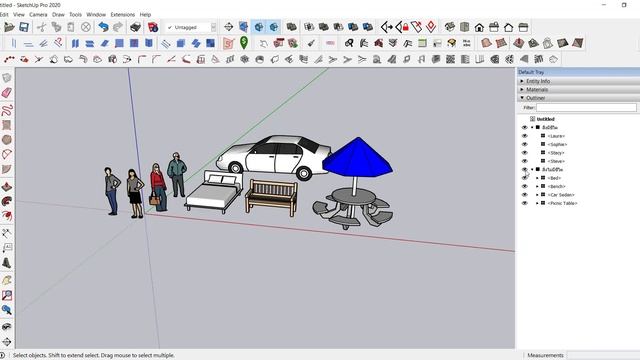
Task: Open the Camera menu
Action: 38,14
